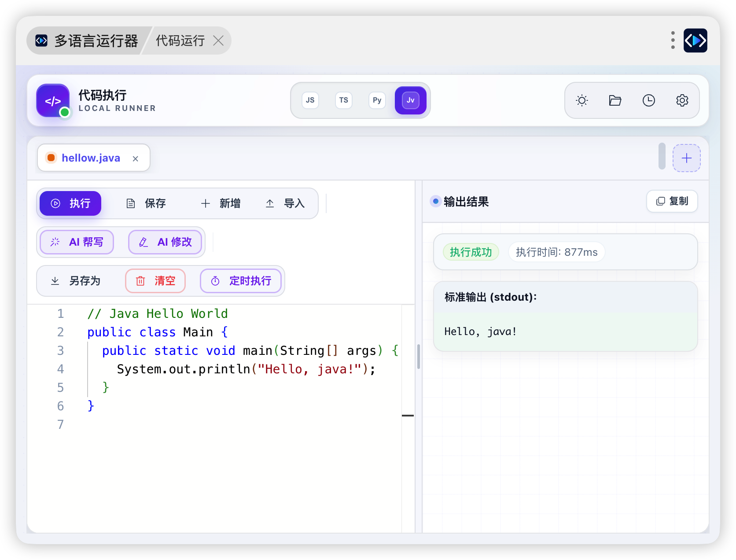Viewport: 736px width, 560px height.
Task: Open the folder file browser icon
Action: 615,100
